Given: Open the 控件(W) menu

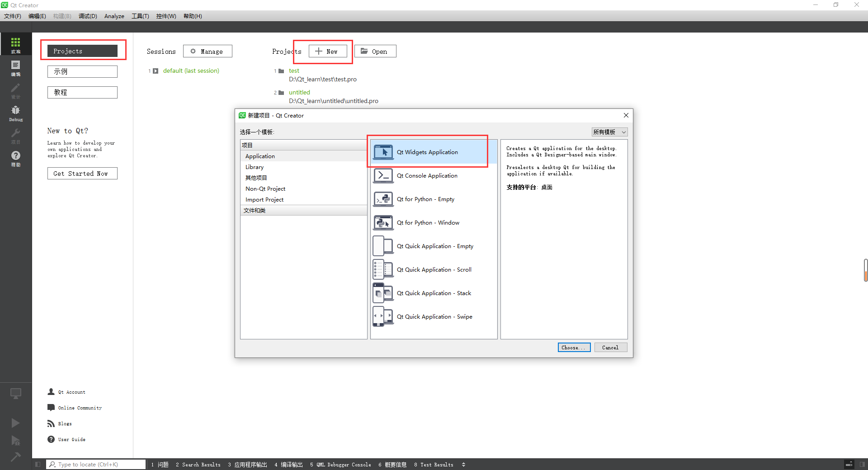Looking at the screenshot, I should [x=166, y=16].
